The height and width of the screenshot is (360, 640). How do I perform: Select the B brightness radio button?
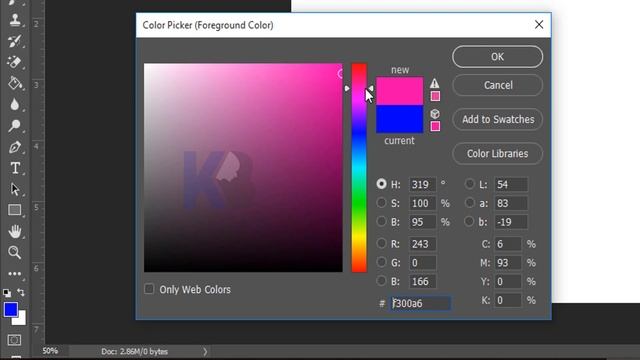coord(381,221)
